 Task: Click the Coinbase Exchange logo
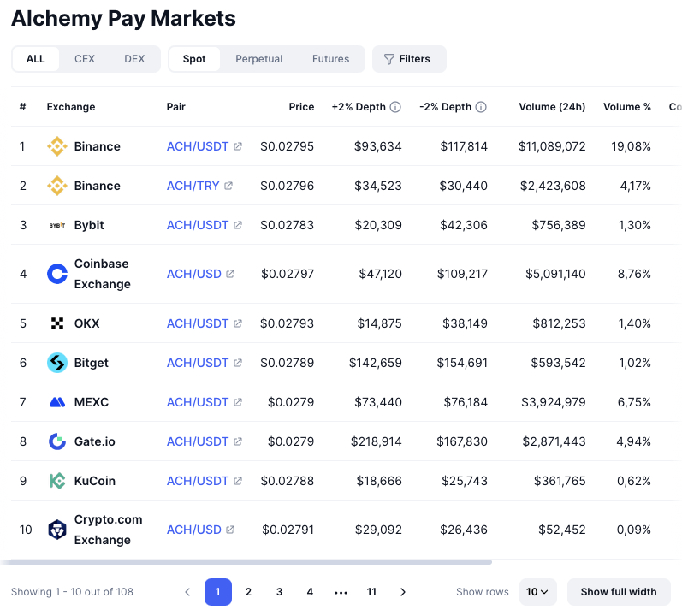pyautogui.click(x=57, y=274)
